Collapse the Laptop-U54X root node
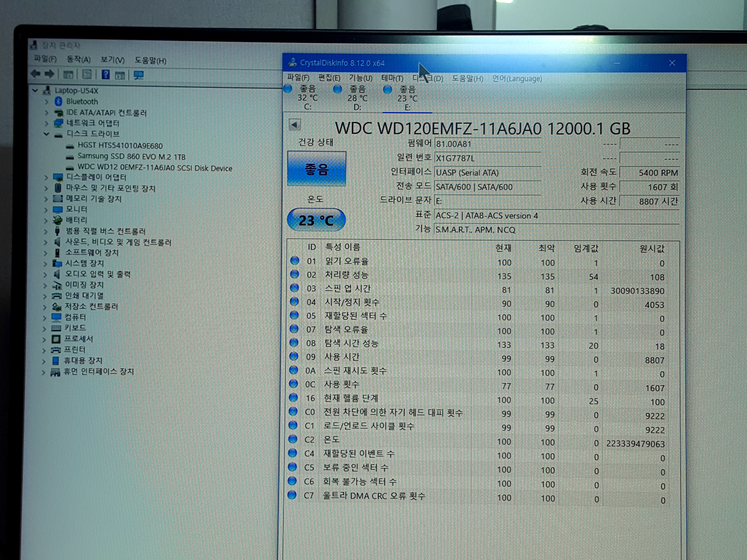747x560 pixels. 35,90
